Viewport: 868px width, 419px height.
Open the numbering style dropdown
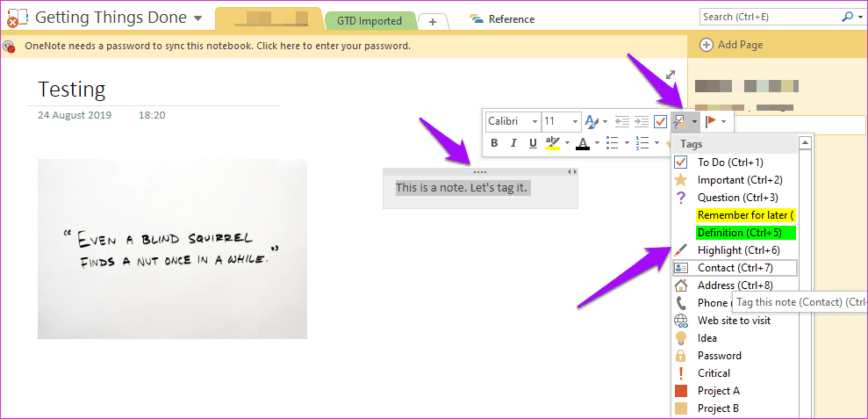click(x=656, y=143)
